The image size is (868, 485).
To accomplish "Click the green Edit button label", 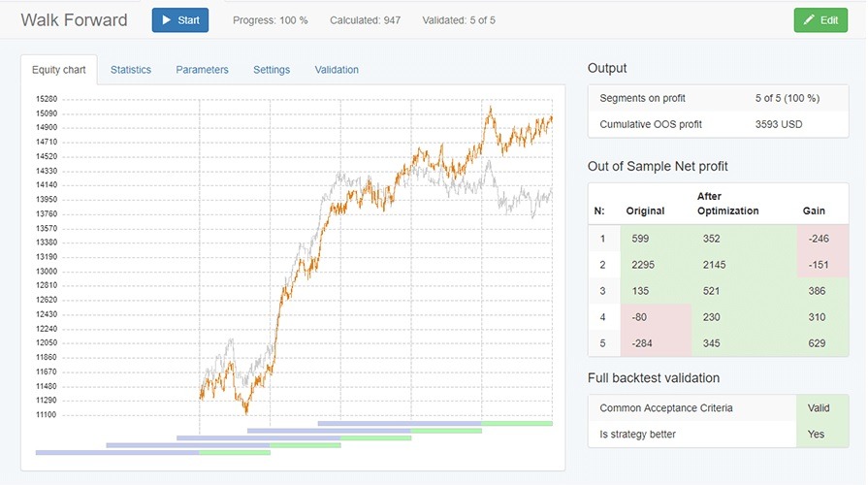I will tap(828, 20).
